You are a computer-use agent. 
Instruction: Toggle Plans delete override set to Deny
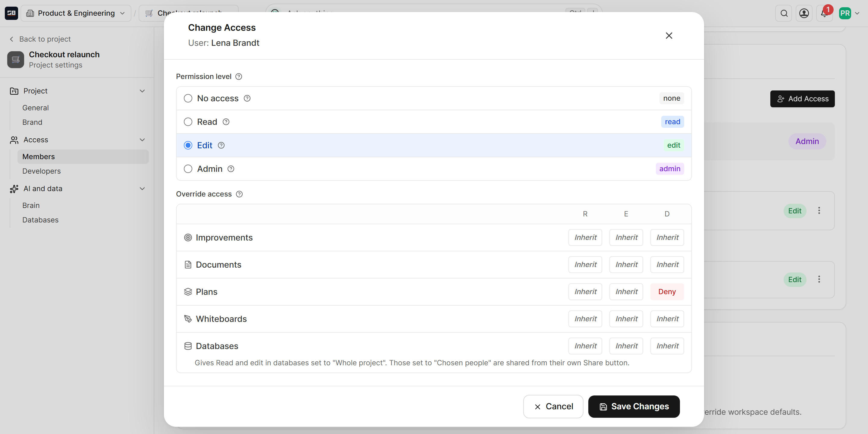pos(667,292)
